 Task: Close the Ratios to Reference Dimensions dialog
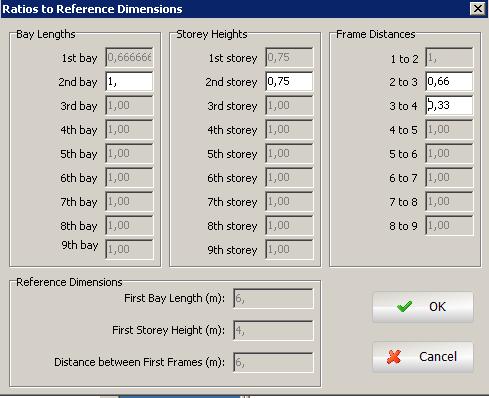coord(478,9)
